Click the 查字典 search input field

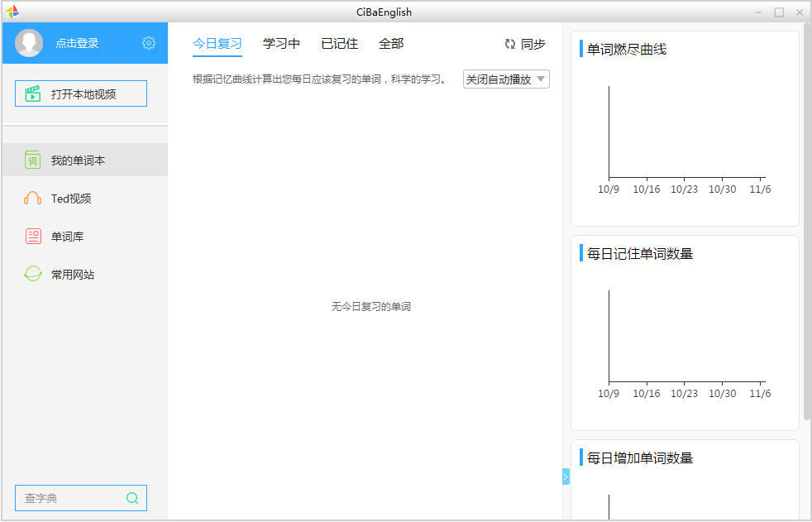pos(70,498)
